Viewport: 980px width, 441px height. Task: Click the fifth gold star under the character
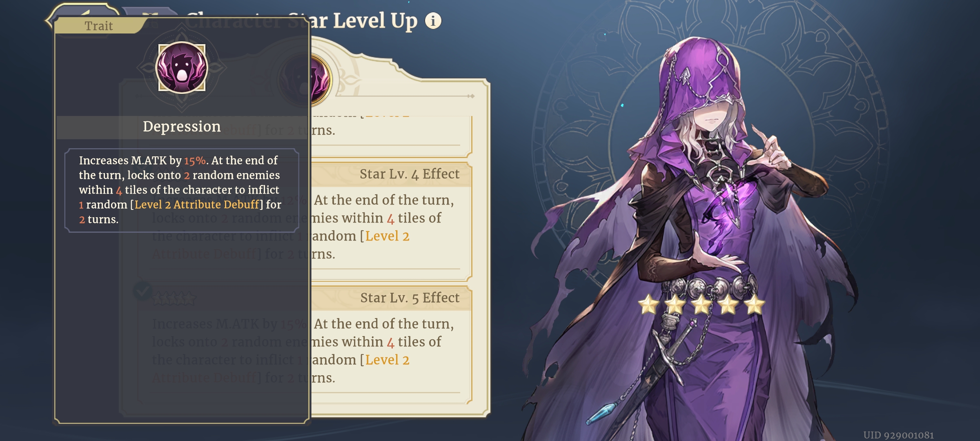(754, 305)
